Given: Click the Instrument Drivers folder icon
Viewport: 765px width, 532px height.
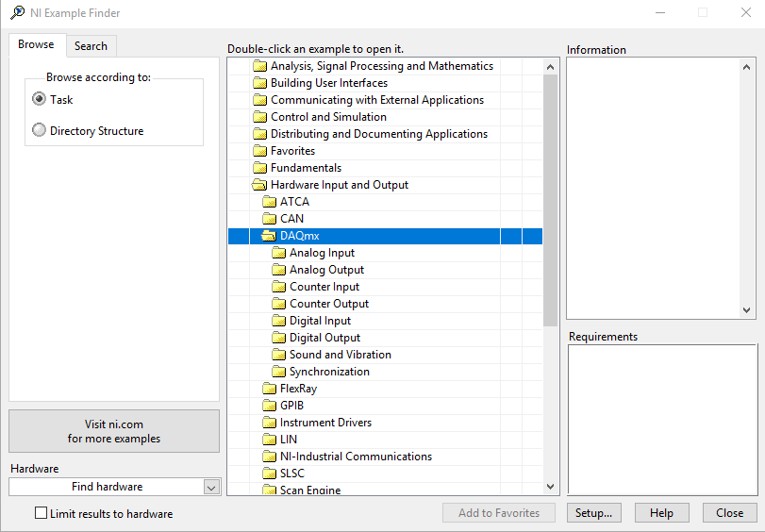Looking at the screenshot, I should pyautogui.click(x=270, y=423).
